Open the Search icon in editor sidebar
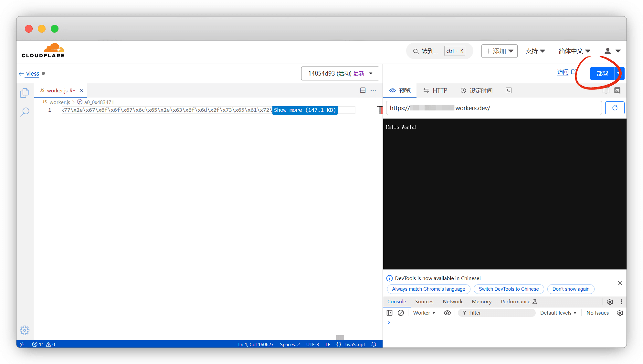643x364 pixels. click(x=25, y=112)
